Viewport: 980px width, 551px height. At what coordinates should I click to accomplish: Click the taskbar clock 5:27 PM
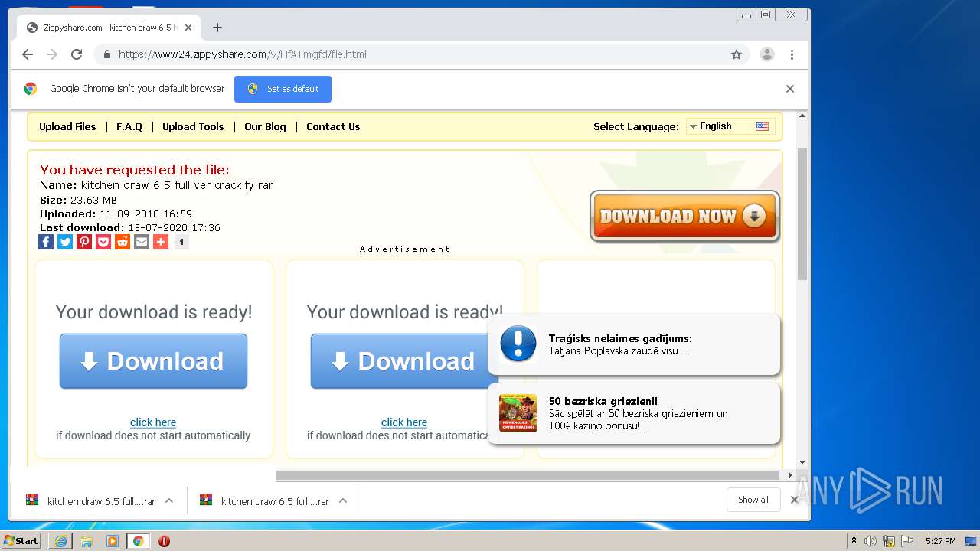coord(940,541)
